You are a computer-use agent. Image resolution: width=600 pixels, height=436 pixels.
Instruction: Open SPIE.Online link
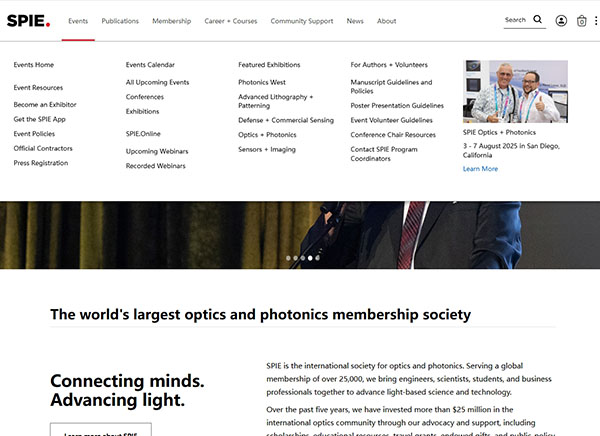click(143, 134)
